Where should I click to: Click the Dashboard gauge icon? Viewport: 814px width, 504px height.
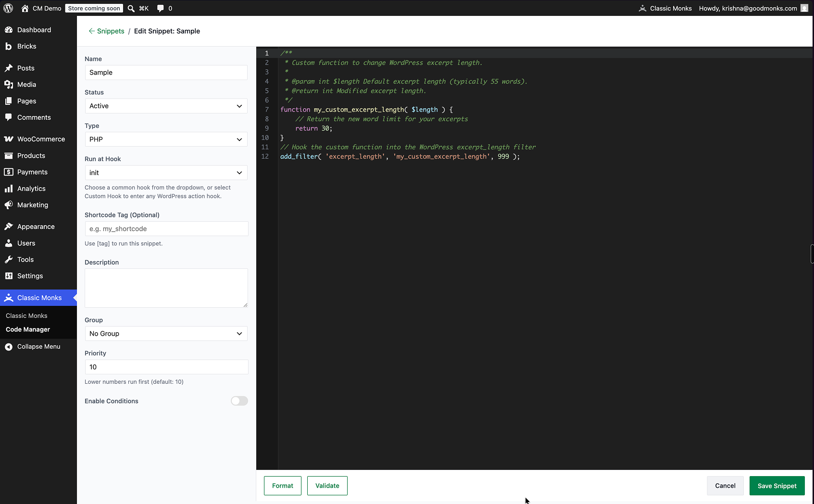tap(9, 30)
